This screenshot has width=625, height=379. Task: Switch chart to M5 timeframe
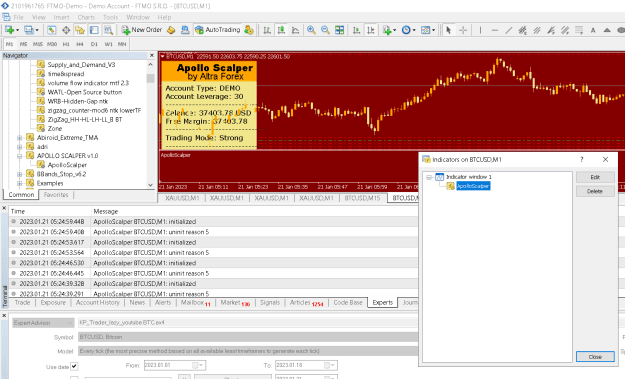24,44
